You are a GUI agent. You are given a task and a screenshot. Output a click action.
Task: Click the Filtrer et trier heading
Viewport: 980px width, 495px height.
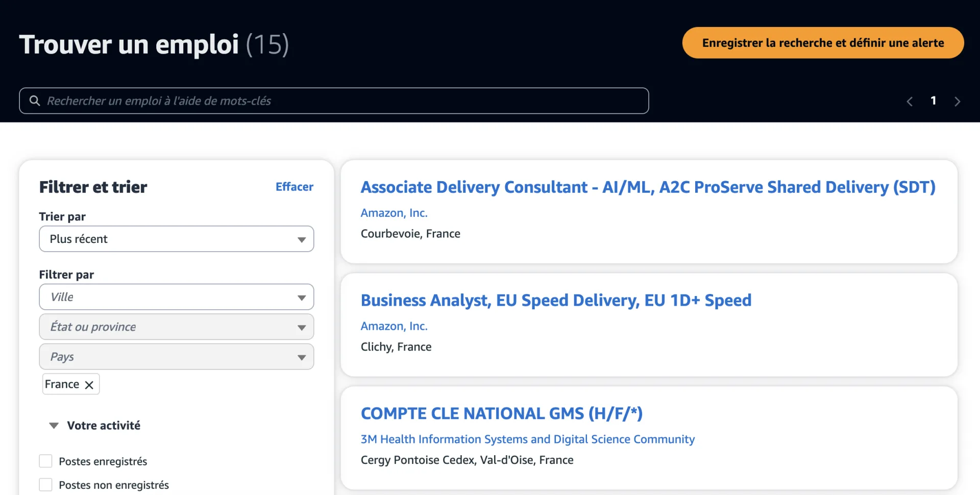click(x=93, y=187)
